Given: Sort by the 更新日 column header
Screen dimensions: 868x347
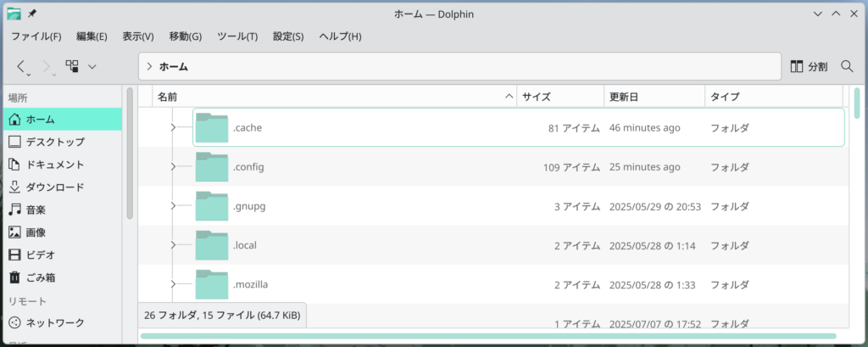Looking at the screenshot, I should point(653,97).
